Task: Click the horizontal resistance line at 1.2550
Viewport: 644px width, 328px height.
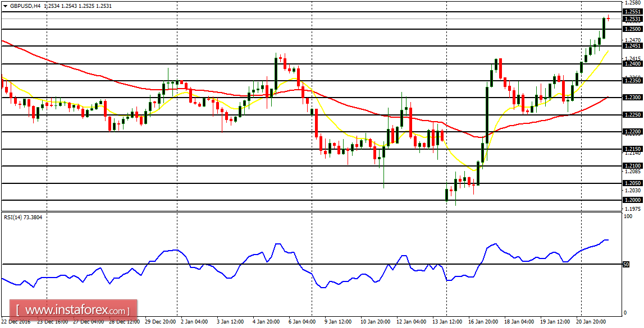Action: pyautogui.click(x=337, y=11)
